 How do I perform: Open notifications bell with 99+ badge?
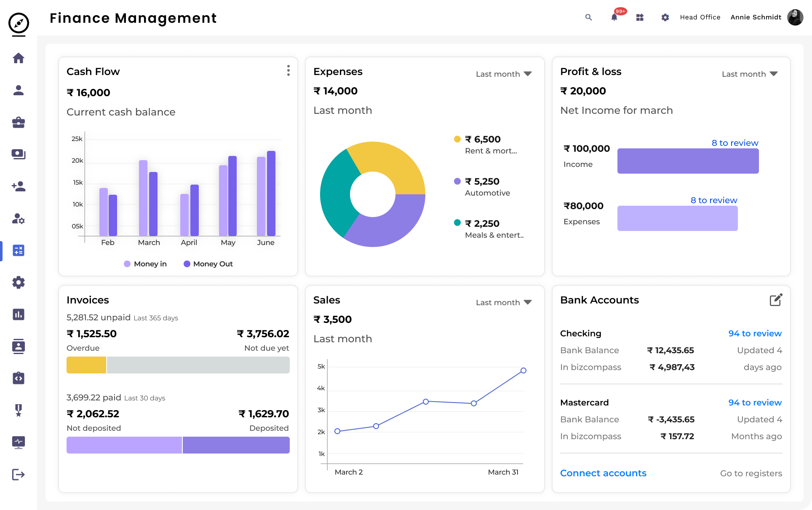[614, 17]
